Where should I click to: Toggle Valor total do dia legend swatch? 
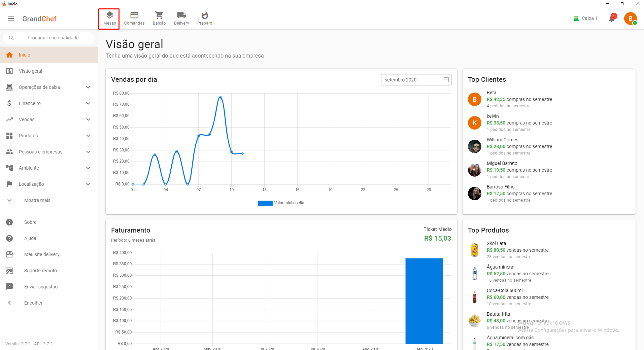pos(265,203)
